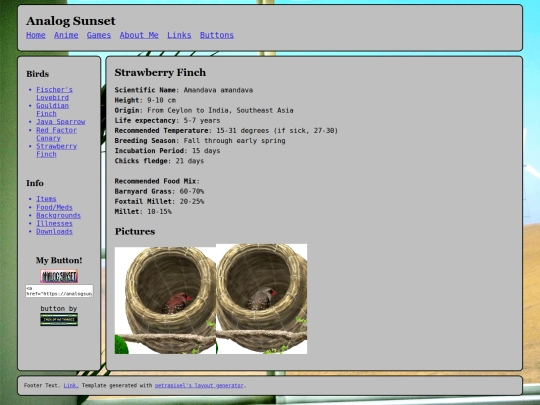540x405 pixels.
Task: Open the Items info link
Action: coord(46,199)
